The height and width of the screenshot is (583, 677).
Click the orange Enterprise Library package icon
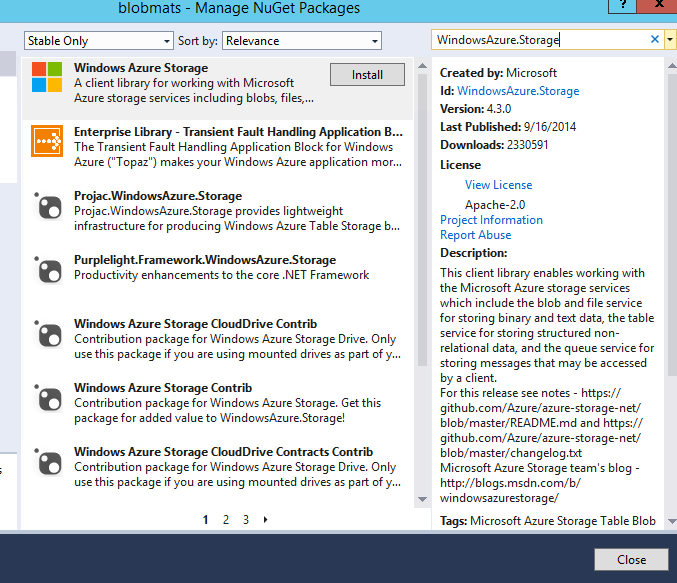(x=47, y=141)
